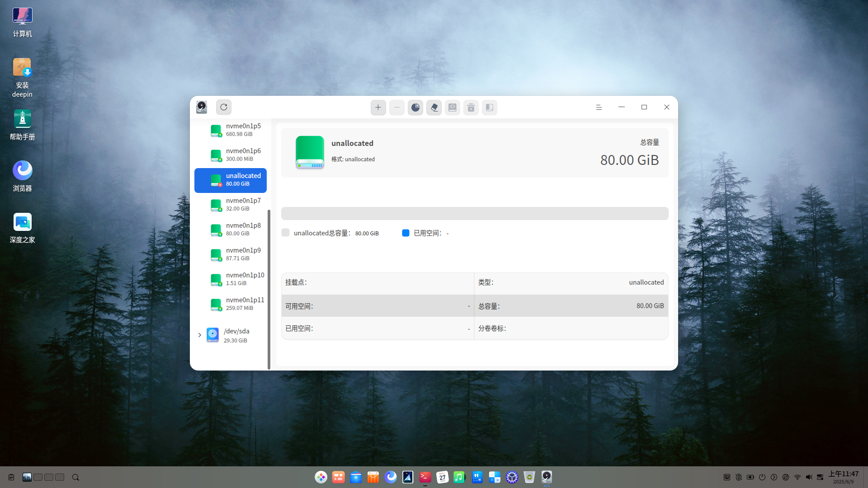
Task: Select partition nvme0n1p5 680.98 GiB
Action: coord(231,130)
